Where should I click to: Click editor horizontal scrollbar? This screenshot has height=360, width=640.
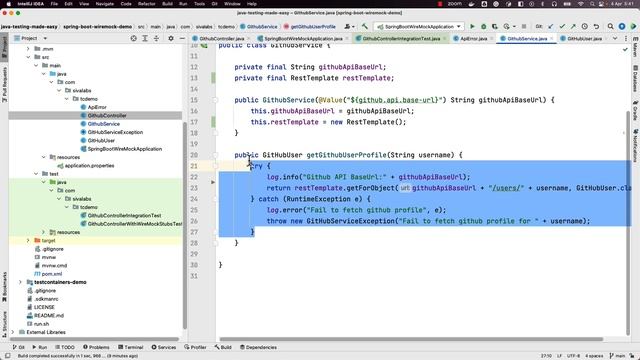411,339
